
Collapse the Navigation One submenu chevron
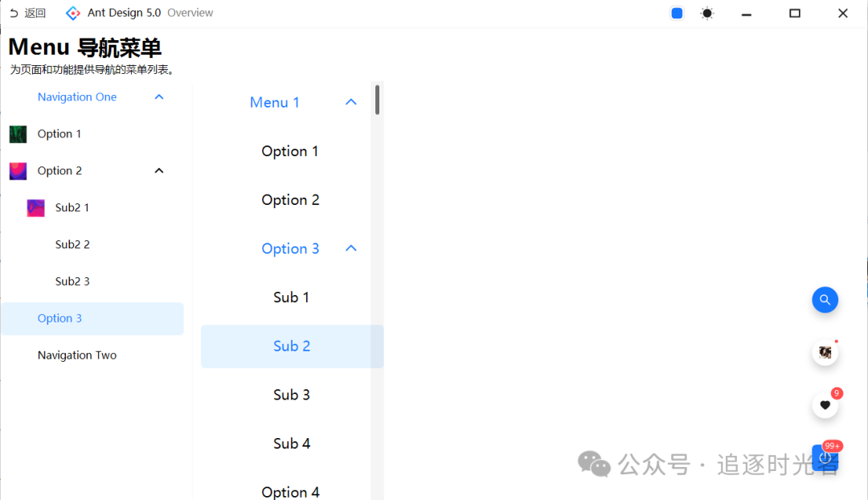click(159, 97)
